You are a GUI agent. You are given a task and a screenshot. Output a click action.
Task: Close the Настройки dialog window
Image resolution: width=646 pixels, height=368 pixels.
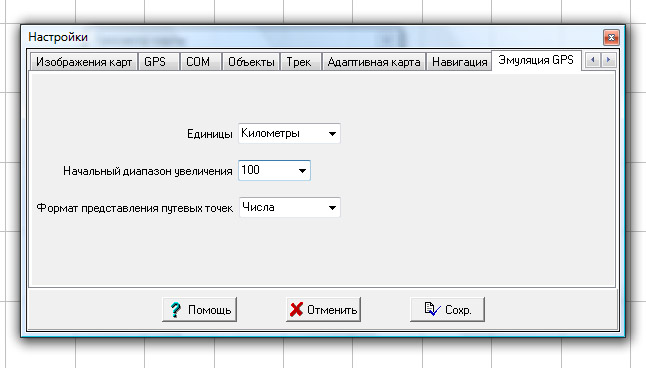pyautogui.click(x=611, y=38)
